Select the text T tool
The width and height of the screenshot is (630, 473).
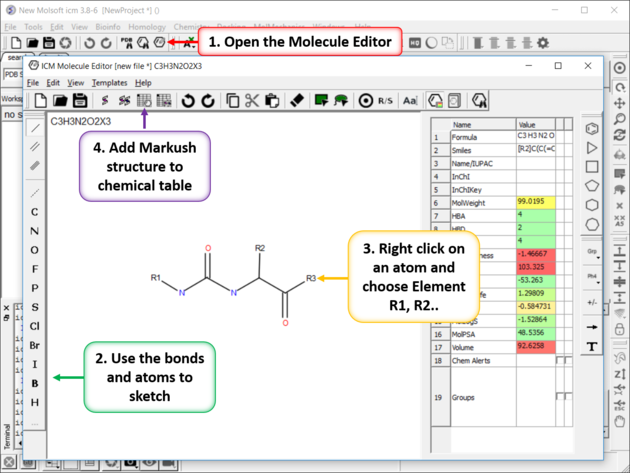coord(592,346)
